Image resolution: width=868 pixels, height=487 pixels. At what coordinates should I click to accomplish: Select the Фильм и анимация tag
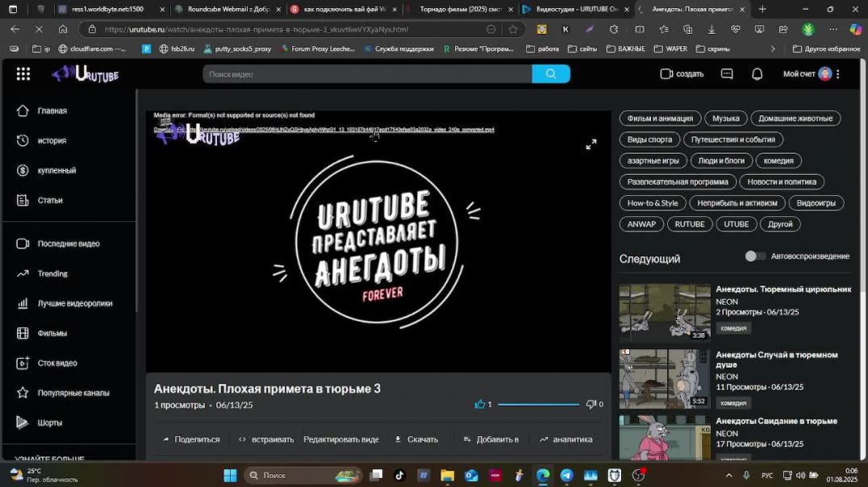(x=660, y=119)
